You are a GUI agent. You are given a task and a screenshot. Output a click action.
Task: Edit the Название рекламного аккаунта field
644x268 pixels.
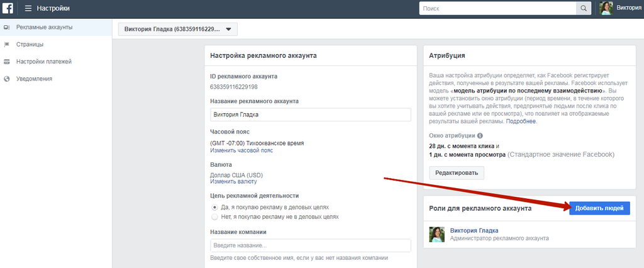tap(310, 114)
